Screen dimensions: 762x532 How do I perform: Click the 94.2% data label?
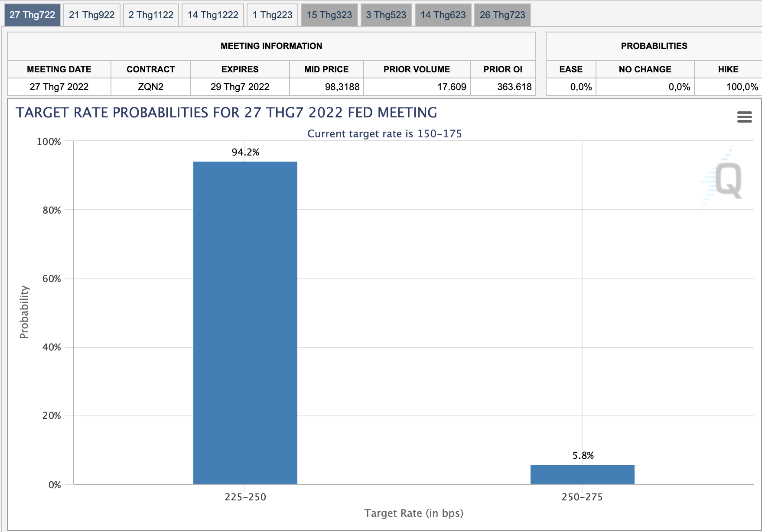[245, 152]
